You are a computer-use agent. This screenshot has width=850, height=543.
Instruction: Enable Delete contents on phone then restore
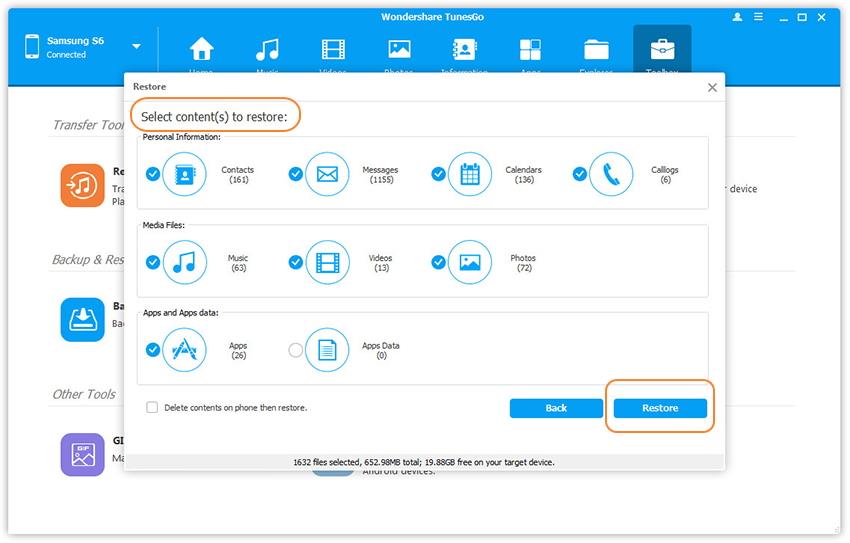pos(152,408)
